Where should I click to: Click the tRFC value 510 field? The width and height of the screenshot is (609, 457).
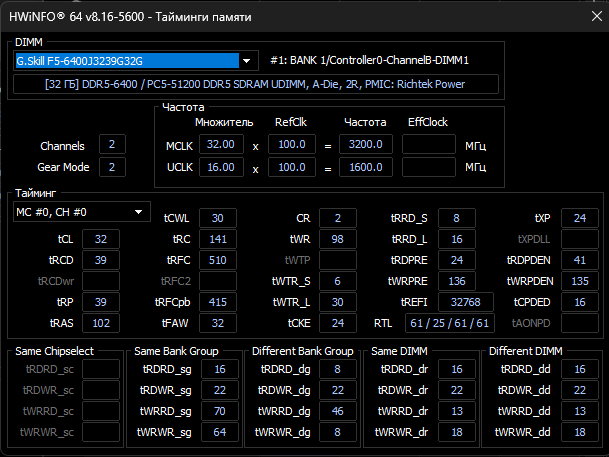pyautogui.click(x=218, y=260)
